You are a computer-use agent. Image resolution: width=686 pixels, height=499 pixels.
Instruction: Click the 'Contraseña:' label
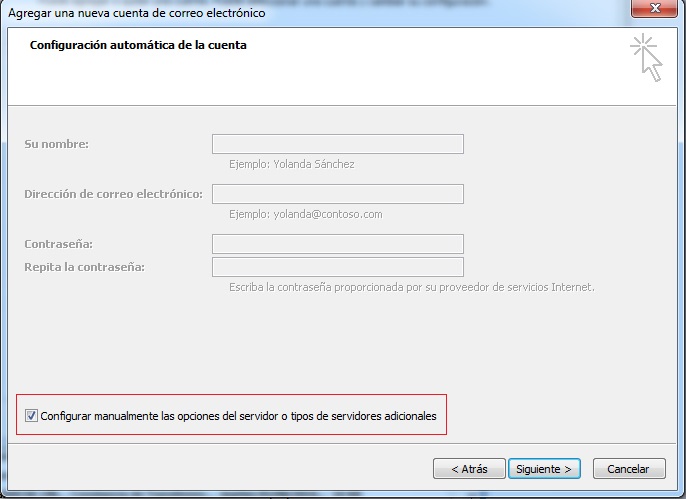(x=58, y=244)
